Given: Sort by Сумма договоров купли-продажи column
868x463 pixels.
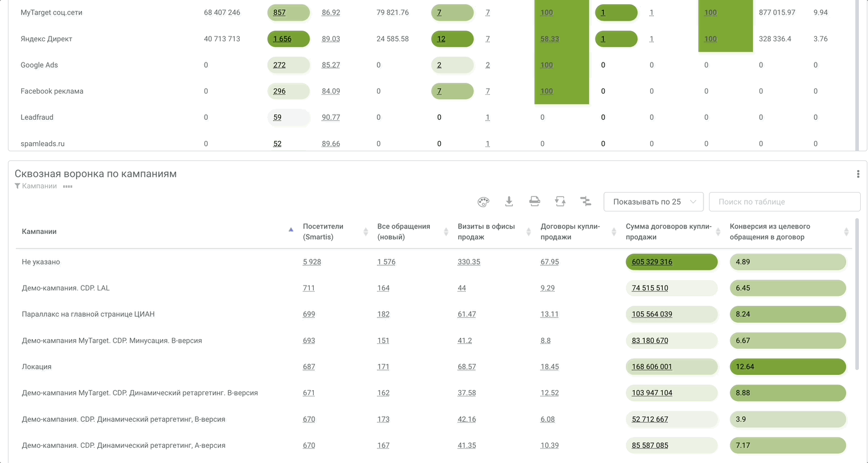Looking at the screenshot, I should pos(719,231).
